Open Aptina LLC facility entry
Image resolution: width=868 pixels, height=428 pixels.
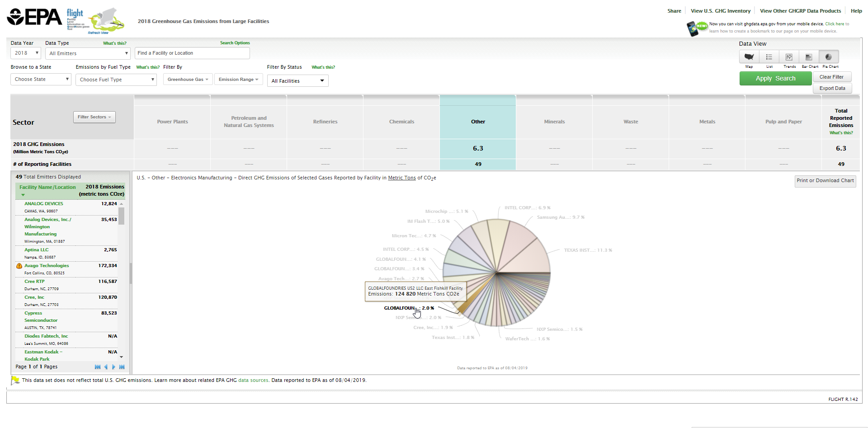pyautogui.click(x=36, y=250)
